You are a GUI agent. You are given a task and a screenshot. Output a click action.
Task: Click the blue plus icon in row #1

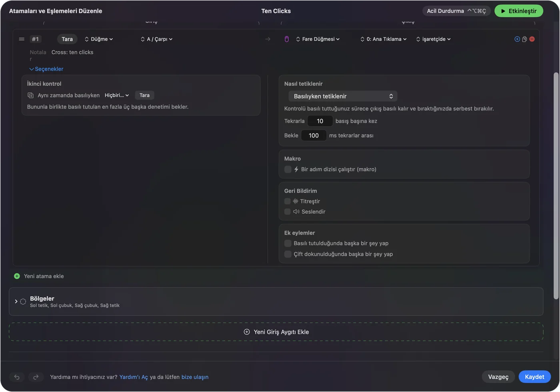(517, 39)
